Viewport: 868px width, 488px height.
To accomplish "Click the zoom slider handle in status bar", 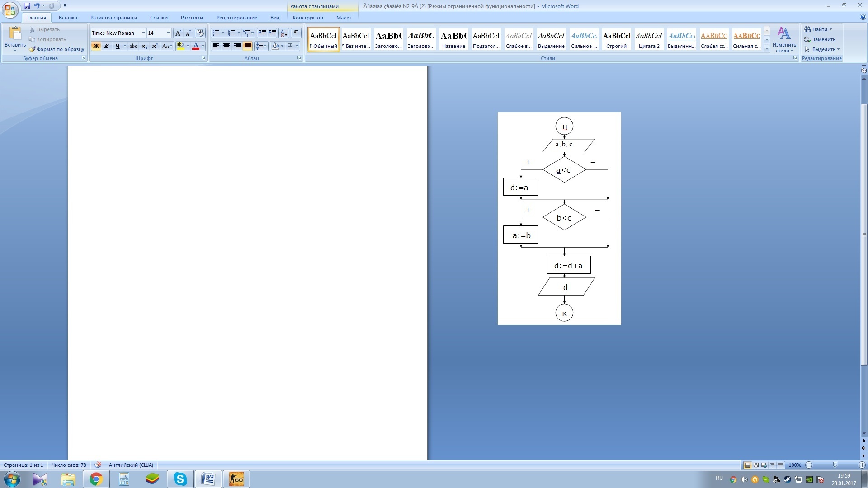I will pyautogui.click(x=835, y=465).
